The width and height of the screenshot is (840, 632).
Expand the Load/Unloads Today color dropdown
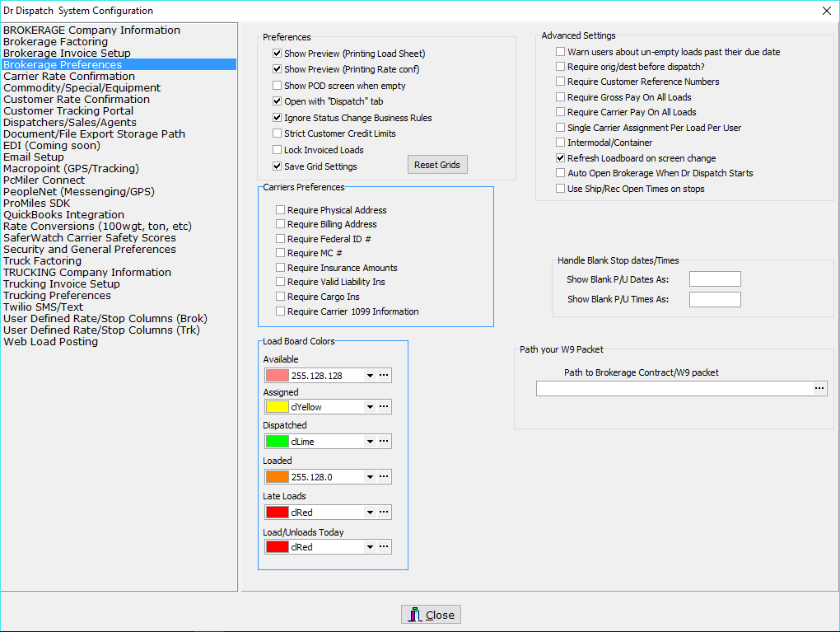(370, 547)
